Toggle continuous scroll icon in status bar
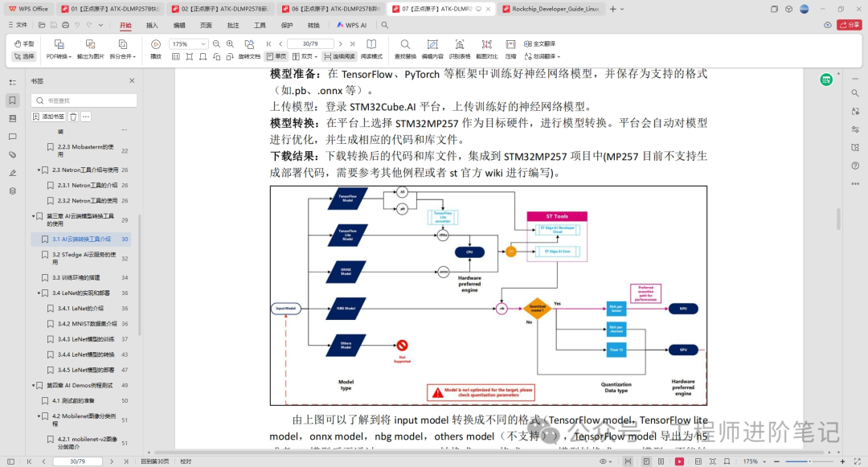Image resolution: width=868 pixels, height=467 pixels. coord(628,461)
